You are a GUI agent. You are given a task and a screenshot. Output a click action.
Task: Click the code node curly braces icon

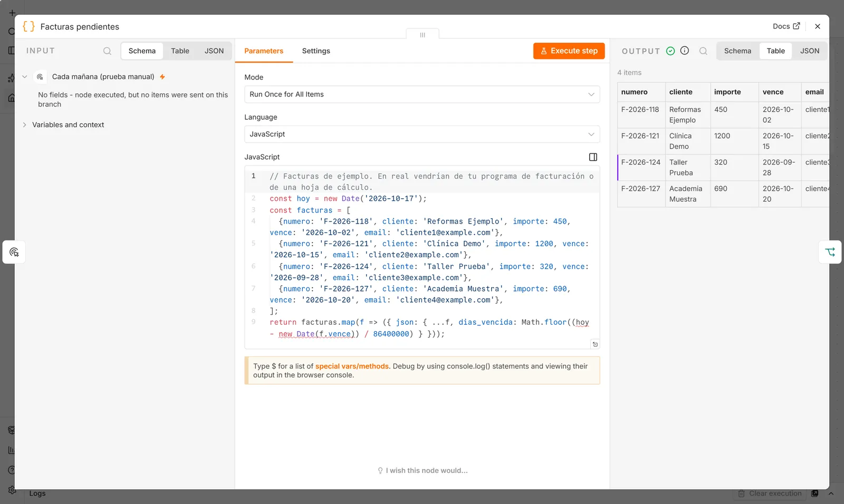click(28, 26)
